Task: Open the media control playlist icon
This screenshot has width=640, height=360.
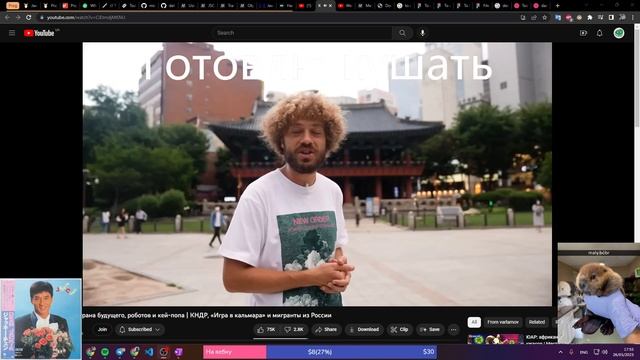Action: 600,18
